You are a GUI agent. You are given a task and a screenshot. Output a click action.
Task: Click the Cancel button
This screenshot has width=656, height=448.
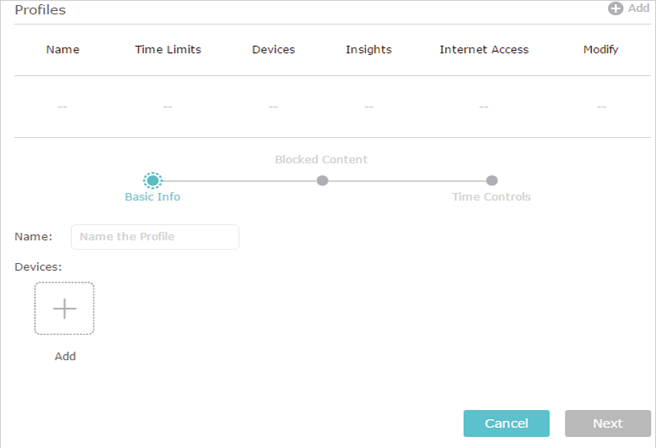506,423
